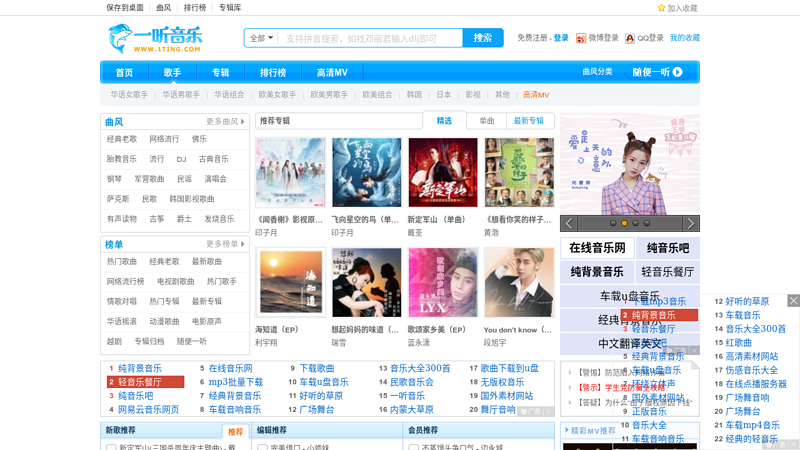Click the 1ting dolphin logo
The image size is (800, 450).
155,38
